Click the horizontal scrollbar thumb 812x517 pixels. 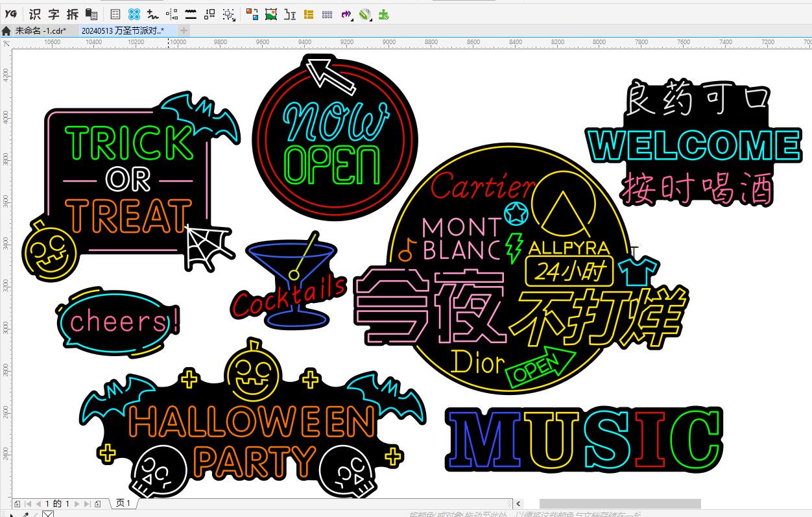tap(620, 503)
